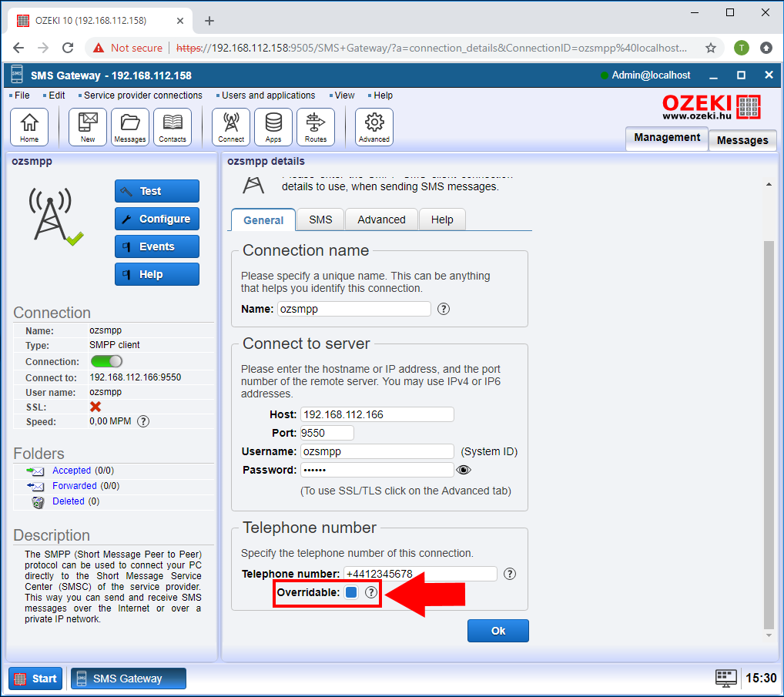
Task: Switch to the Messages tab
Action: point(742,140)
